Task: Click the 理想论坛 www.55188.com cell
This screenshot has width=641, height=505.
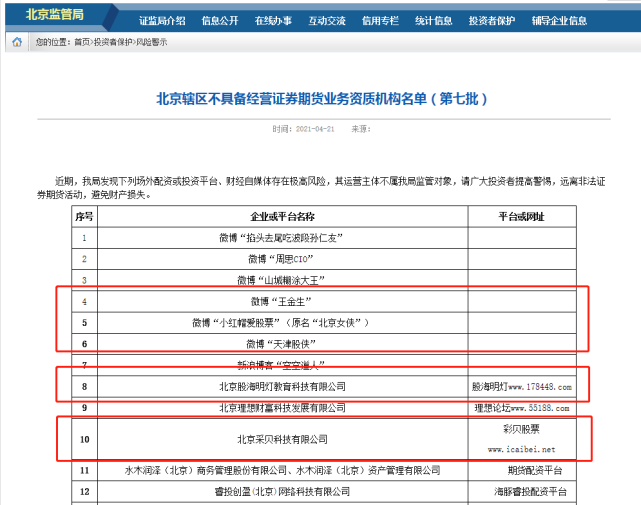Action: point(522,408)
